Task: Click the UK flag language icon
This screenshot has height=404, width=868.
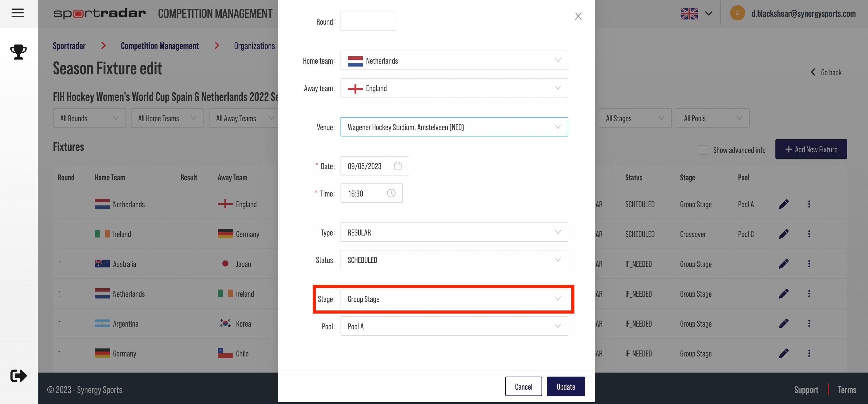Action: pos(689,13)
